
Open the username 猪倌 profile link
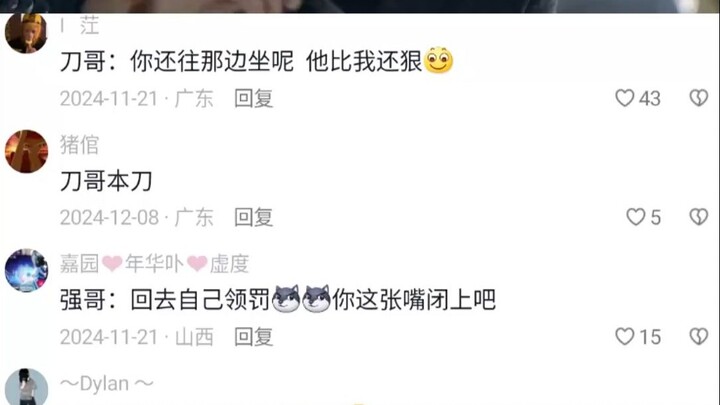[79, 145]
